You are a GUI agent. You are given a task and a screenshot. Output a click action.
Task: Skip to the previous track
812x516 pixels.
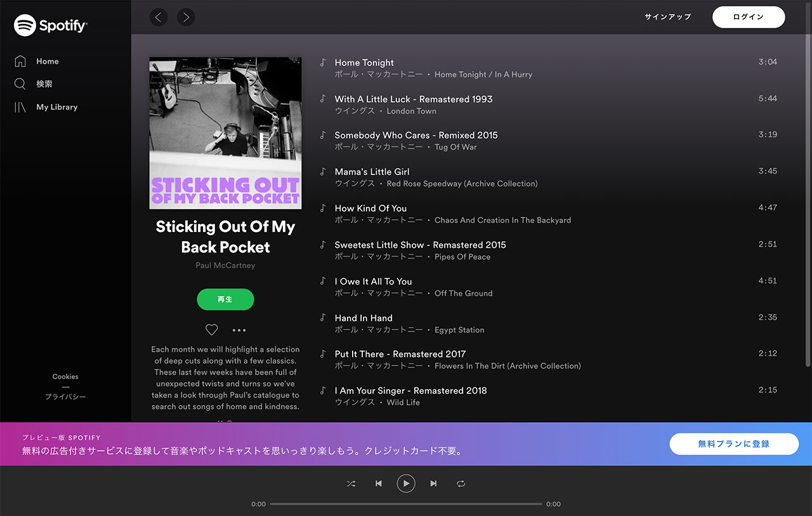point(379,484)
